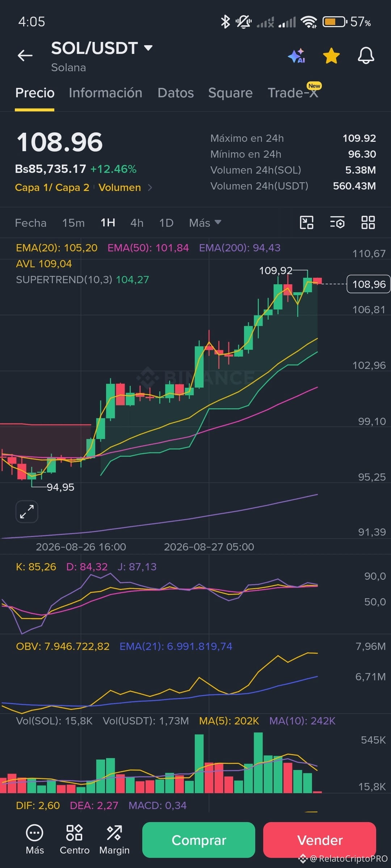This screenshot has width=391, height=868.
Task: Tap the Comprar button
Action: point(199,840)
